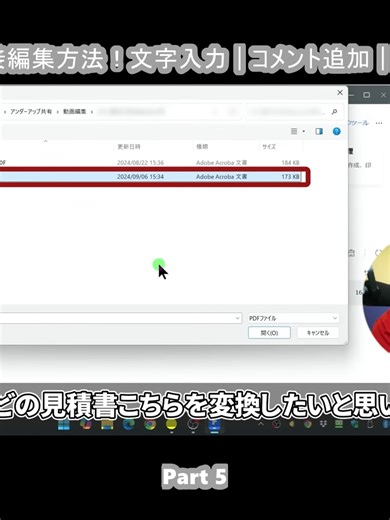Screen dimensions: 390x520
Task: Expand the chevron after 動画編集 in the path
Action: [92, 112]
